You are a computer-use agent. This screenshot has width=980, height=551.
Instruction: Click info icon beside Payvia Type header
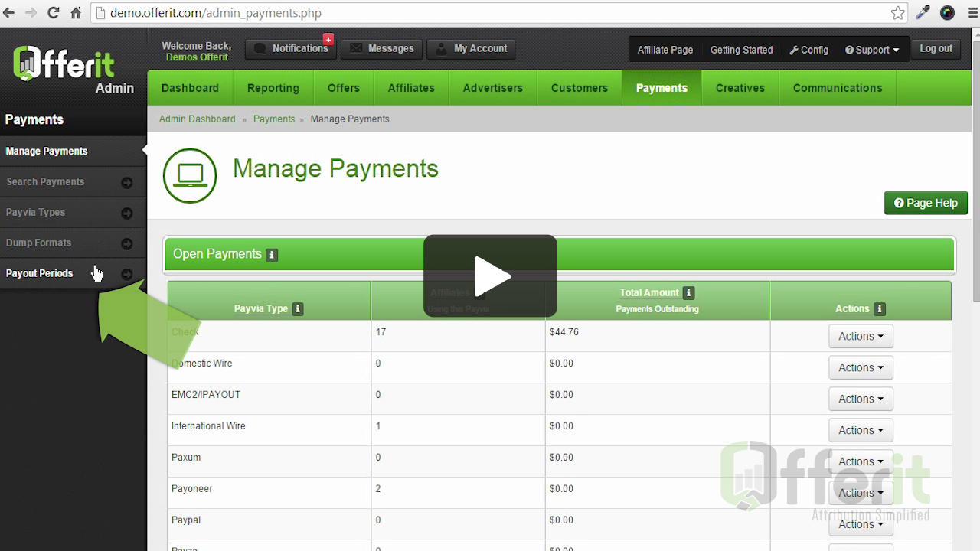(298, 308)
